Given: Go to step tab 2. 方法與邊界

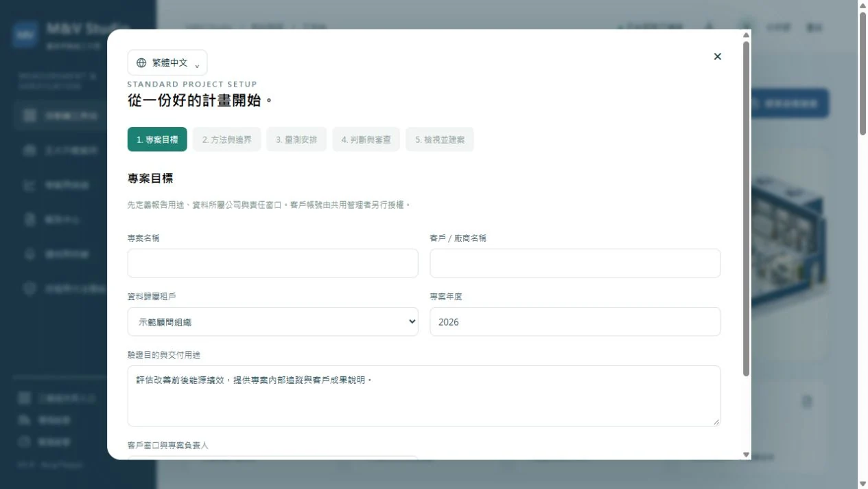Looking at the screenshot, I should pyautogui.click(x=227, y=139).
